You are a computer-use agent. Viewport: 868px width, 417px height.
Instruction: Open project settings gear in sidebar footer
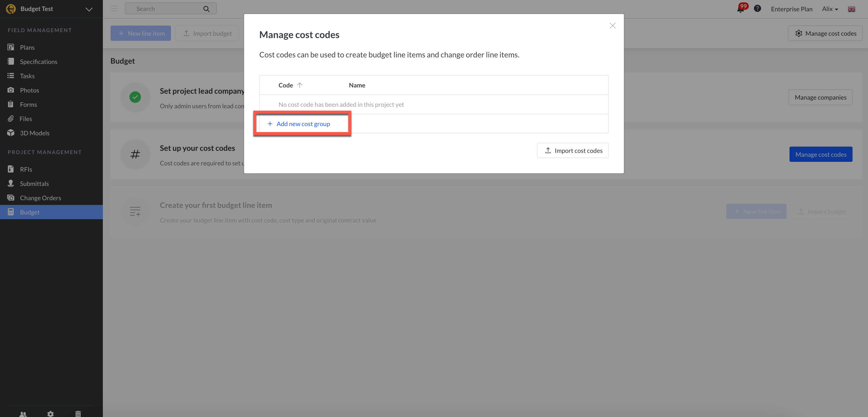tap(51, 414)
